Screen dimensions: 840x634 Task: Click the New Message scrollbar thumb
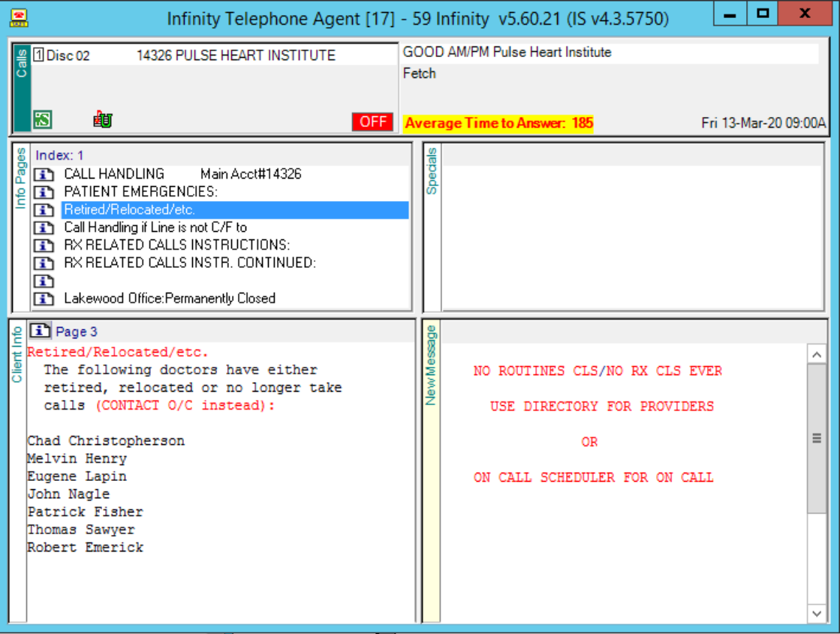click(817, 439)
